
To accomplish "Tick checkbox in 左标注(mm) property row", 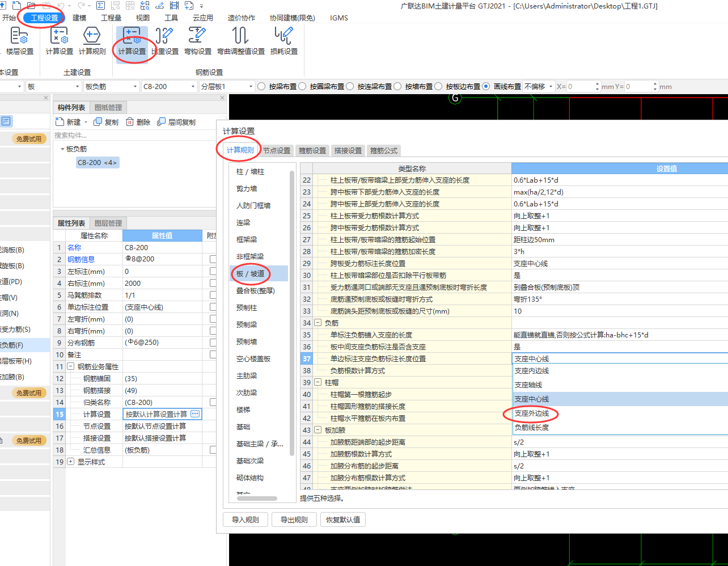I will pos(213,271).
